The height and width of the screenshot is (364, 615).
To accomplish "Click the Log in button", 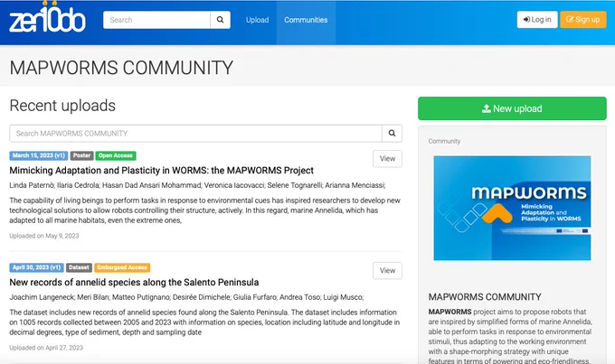I will [537, 20].
